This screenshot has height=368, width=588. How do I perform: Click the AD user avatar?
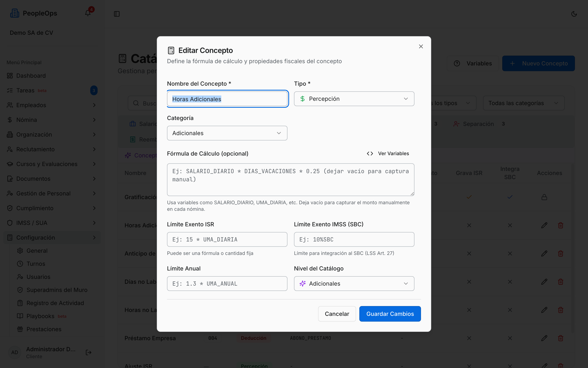click(x=14, y=352)
